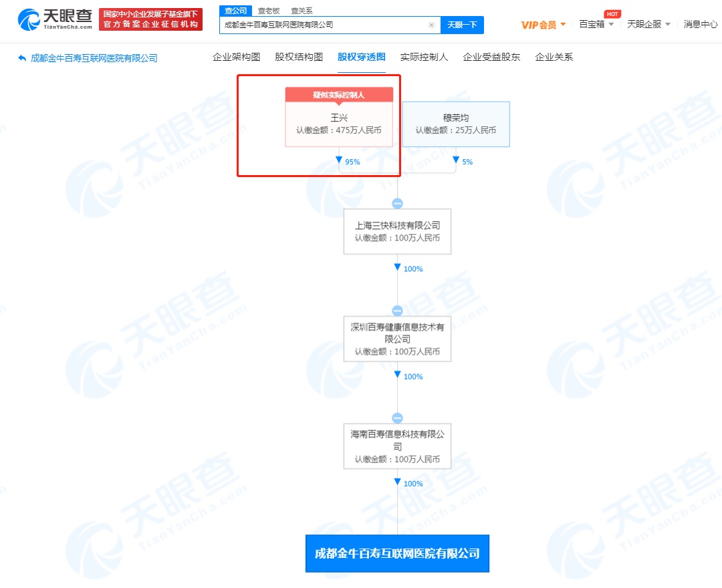Open the 实际控制人 tab

click(x=424, y=57)
